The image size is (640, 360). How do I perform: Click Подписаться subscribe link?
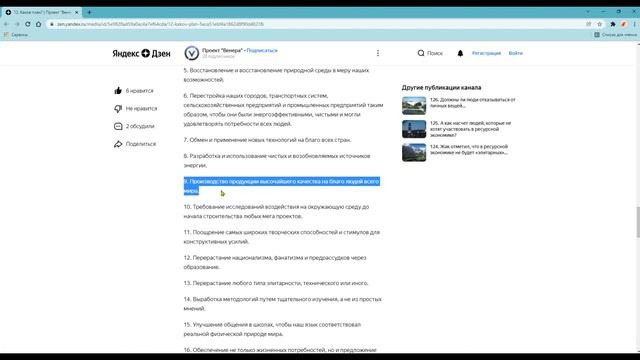[262, 50]
